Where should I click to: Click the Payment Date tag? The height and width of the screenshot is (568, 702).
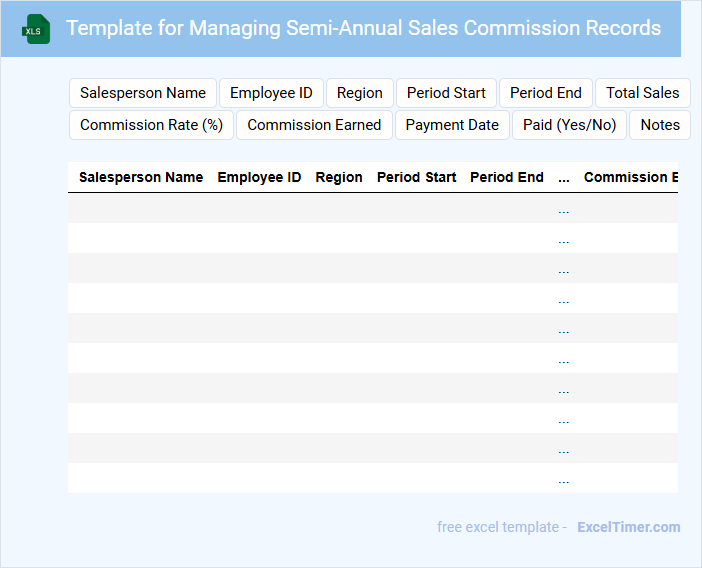[452, 125]
